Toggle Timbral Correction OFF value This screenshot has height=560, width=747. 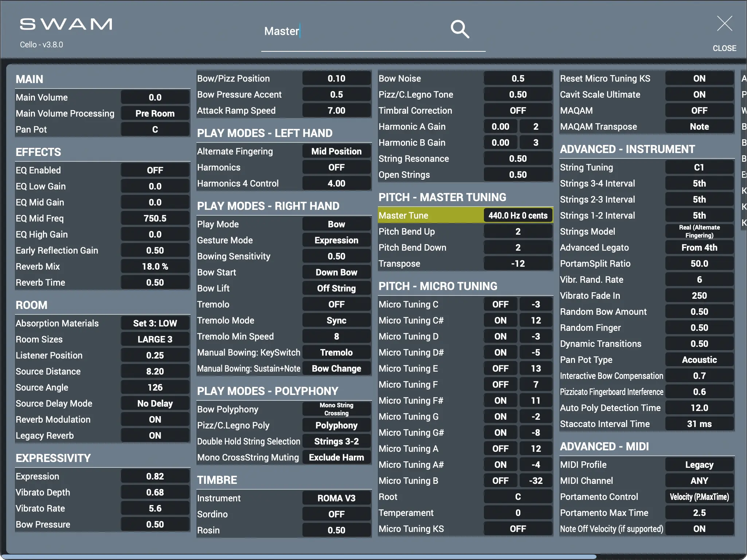pyautogui.click(x=517, y=110)
